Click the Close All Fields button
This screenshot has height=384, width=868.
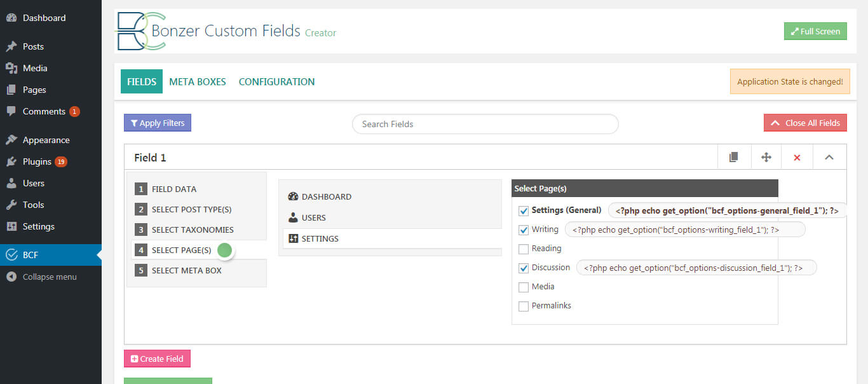[805, 123]
